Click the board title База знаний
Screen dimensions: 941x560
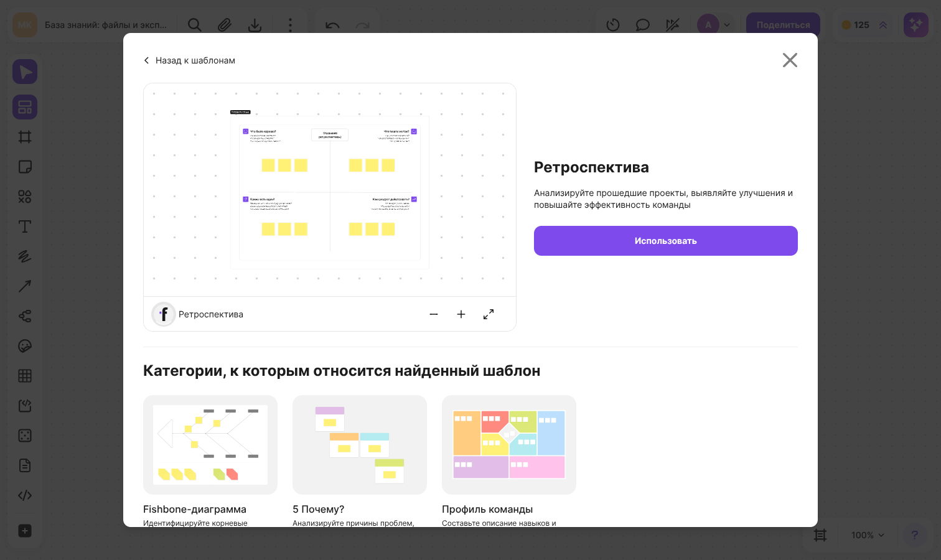(x=106, y=25)
